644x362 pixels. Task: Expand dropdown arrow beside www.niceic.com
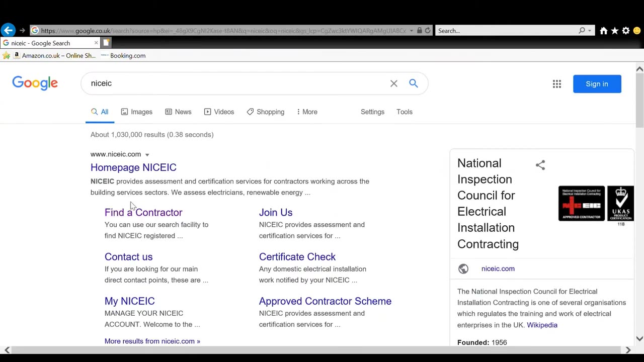147,155
